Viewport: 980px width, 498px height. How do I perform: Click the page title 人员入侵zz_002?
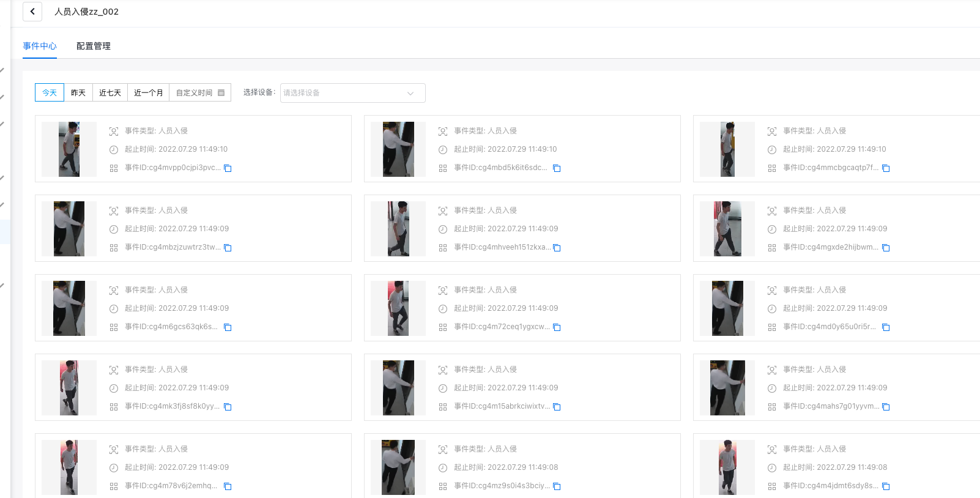86,12
